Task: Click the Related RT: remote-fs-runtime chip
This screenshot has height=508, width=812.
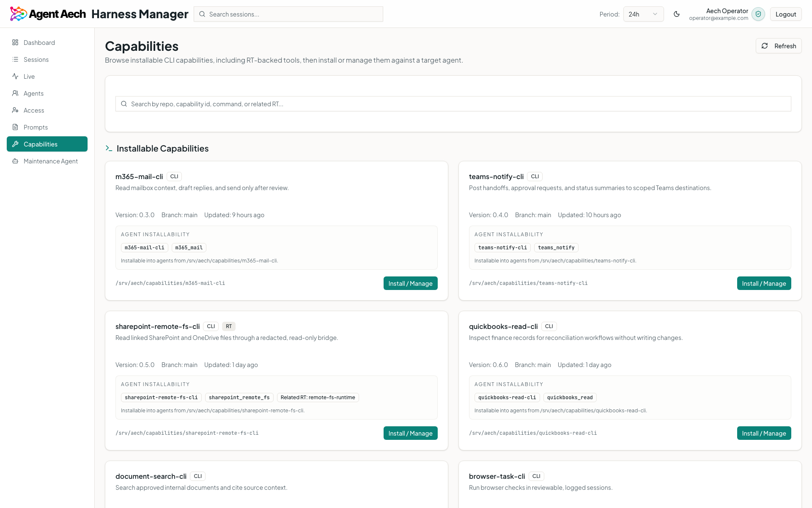Action: 318,398
